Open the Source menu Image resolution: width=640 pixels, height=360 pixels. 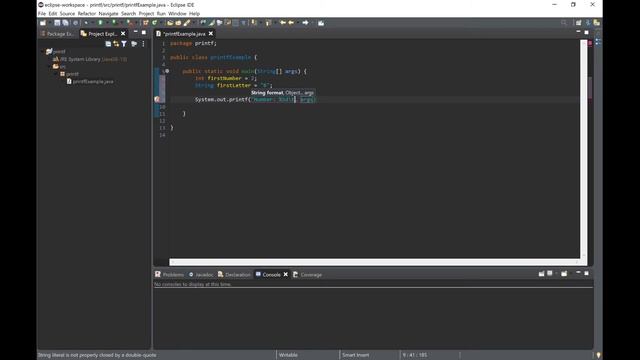67,13
